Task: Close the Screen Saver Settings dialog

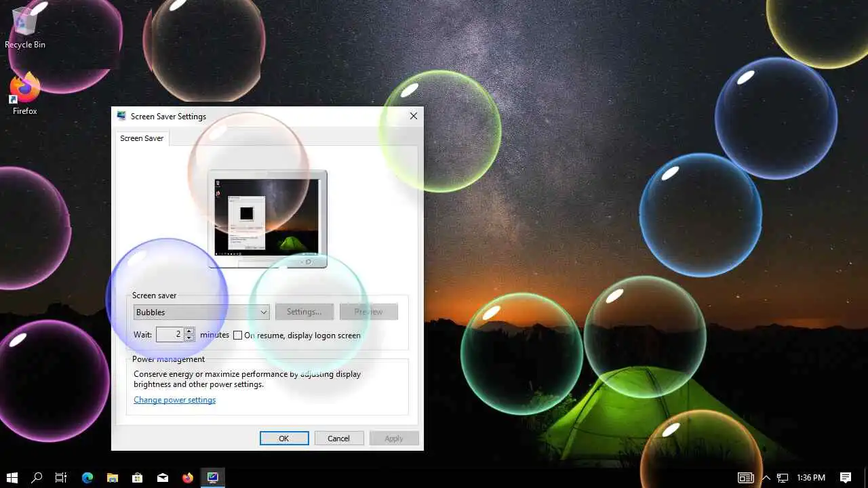Action: [413, 116]
